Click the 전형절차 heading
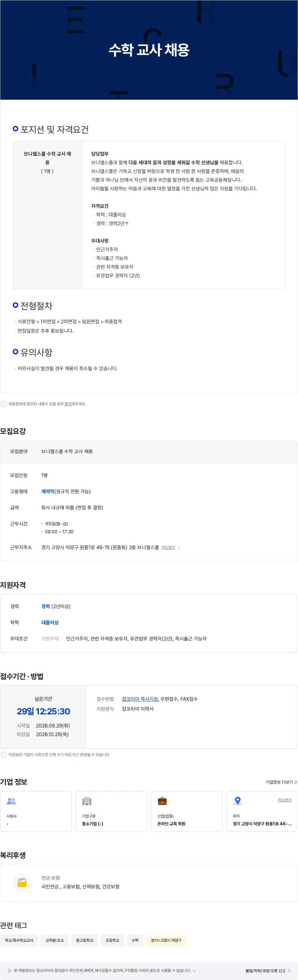Viewport: 298px width, 980px height. coord(37,306)
